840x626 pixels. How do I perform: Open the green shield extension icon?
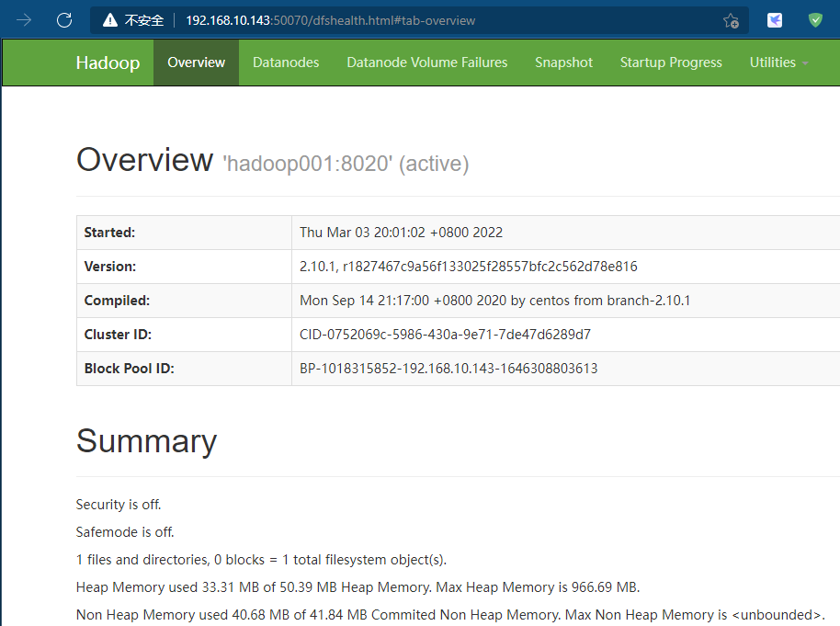(815, 20)
